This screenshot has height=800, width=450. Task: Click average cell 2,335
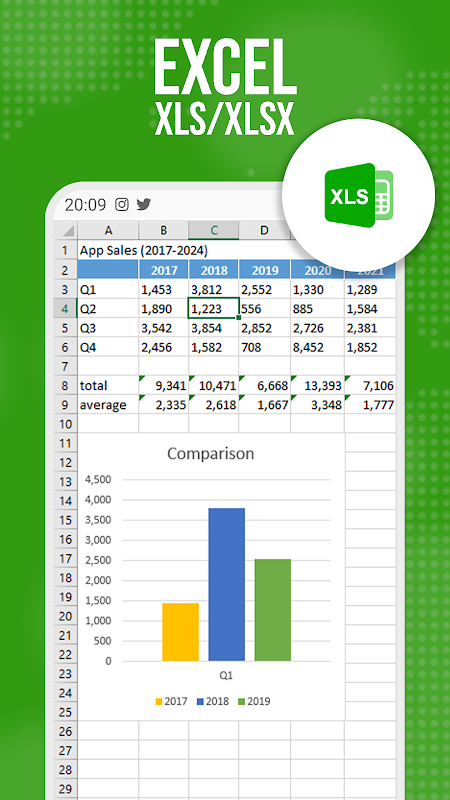point(163,405)
